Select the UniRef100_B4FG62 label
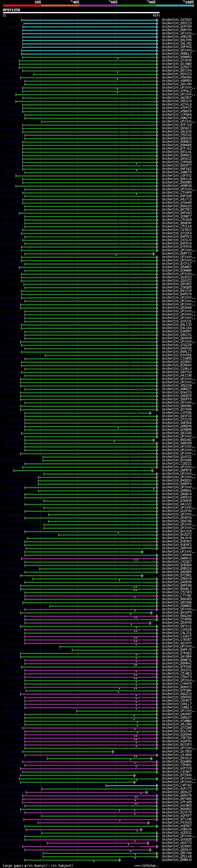Image resolution: width=197 pixels, height=868 pixels. (x=176, y=169)
